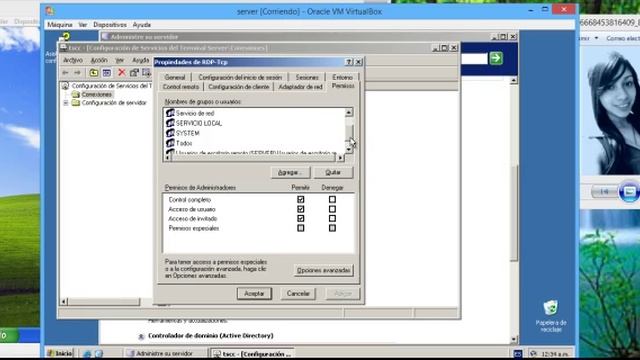
Task: Click the Internet Explorer quick launch icon
Action: coord(87,353)
